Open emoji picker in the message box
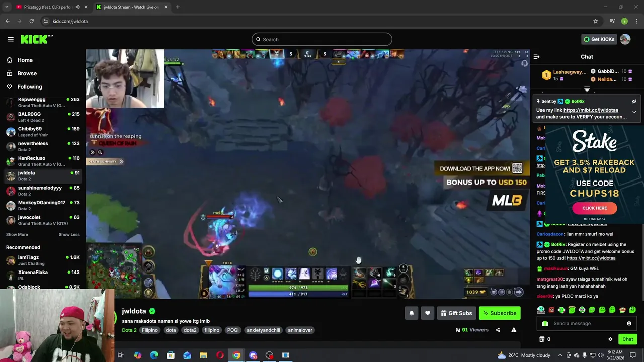 (x=629, y=323)
